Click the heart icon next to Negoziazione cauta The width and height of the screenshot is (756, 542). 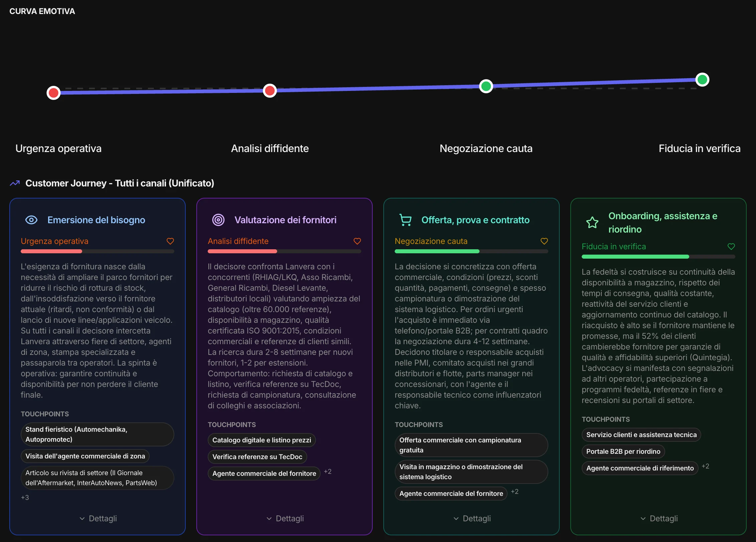pyautogui.click(x=544, y=241)
